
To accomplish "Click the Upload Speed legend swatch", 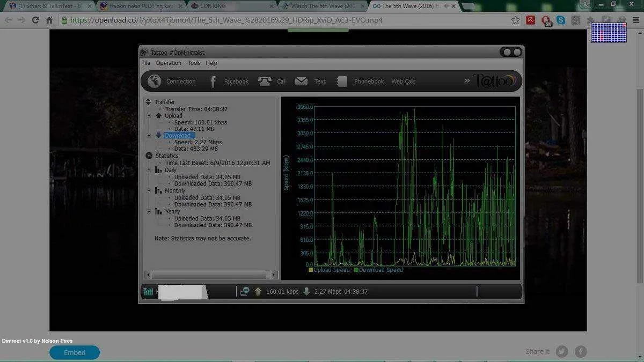I will pyautogui.click(x=311, y=270).
